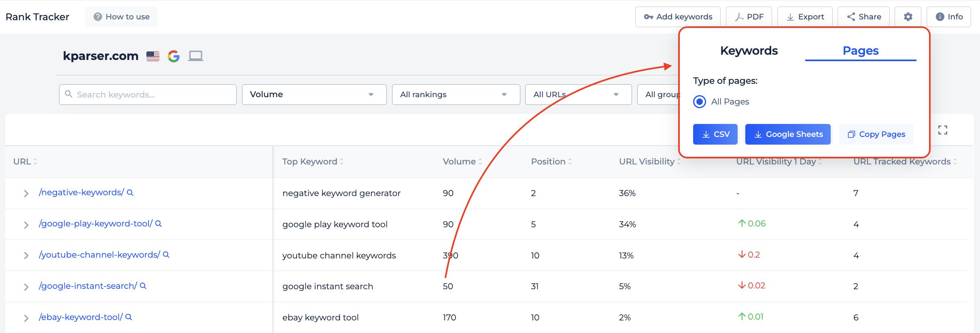Viewport: 980px width, 333px height.
Task: Click 'negative keyword generator' cell
Action: click(x=342, y=193)
